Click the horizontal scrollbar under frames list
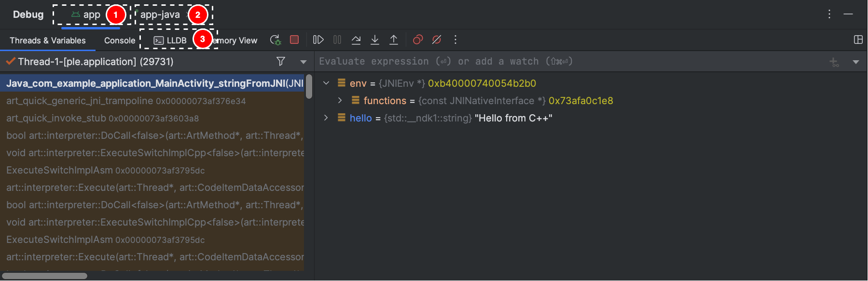The height and width of the screenshot is (281, 868). pyautogui.click(x=44, y=276)
